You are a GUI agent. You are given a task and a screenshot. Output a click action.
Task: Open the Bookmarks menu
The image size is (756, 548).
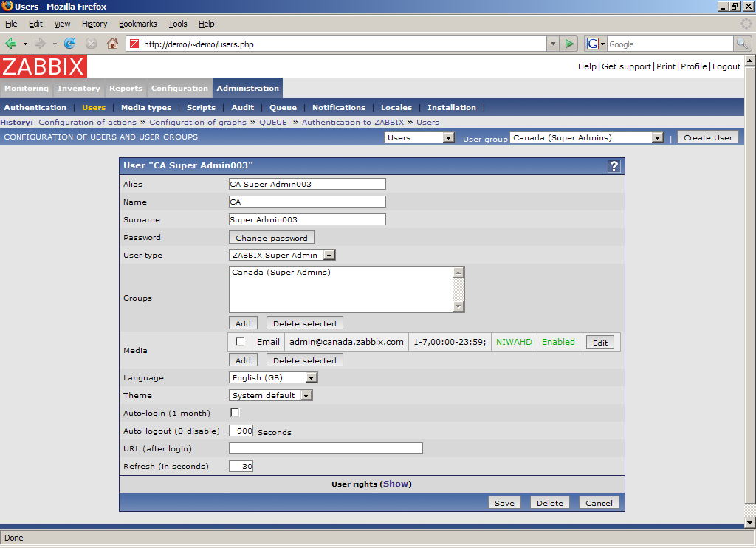click(138, 24)
